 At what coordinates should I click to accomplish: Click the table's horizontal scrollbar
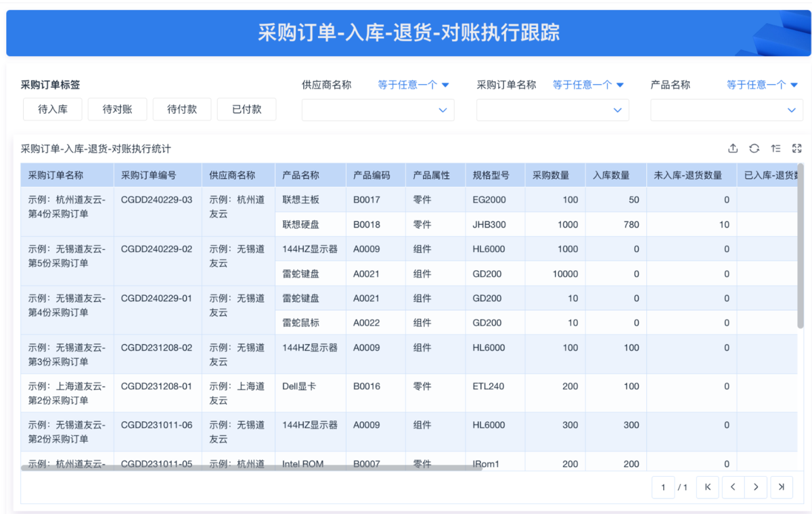click(250, 467)
